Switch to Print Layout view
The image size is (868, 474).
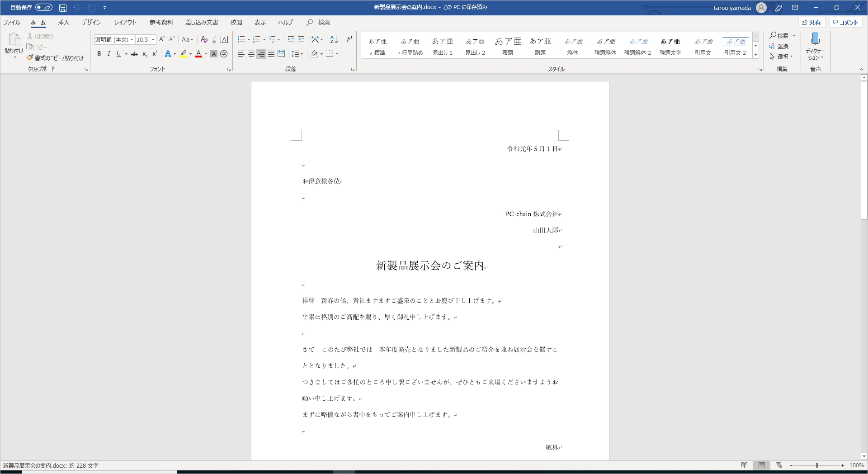pyautogui.click(x=762, y=465)
